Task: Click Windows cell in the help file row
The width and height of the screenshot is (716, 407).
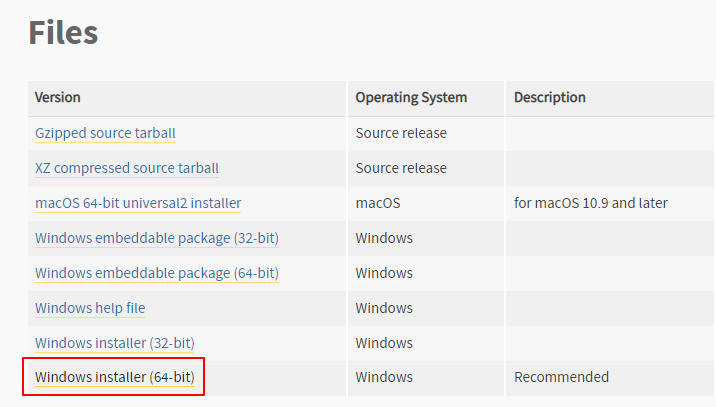Action: 384,308
